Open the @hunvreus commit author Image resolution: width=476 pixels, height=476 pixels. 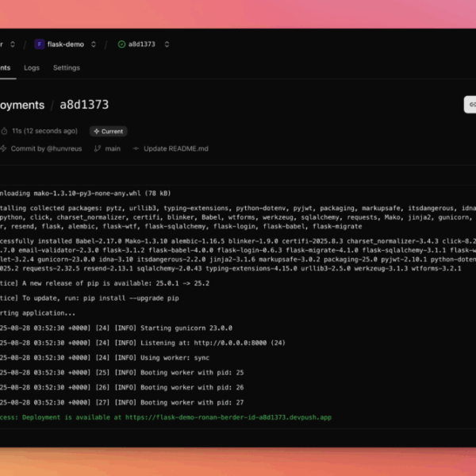(64, 149)
